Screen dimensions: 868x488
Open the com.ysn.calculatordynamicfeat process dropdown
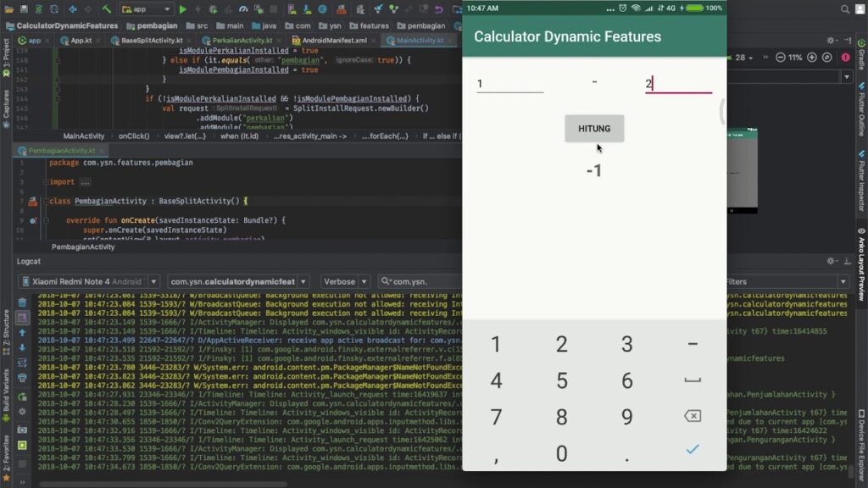(x=237, y=281)
